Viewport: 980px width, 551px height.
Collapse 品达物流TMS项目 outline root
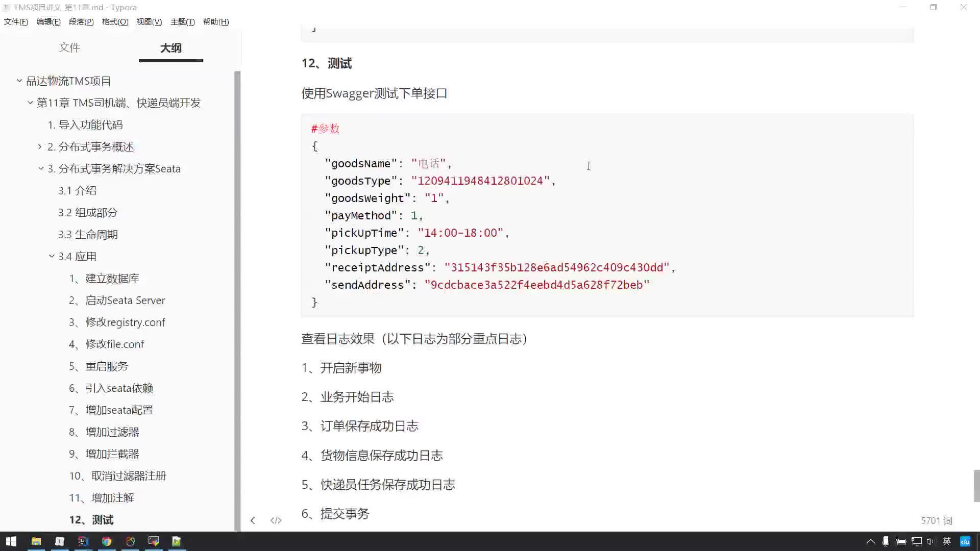pos(19,81)
